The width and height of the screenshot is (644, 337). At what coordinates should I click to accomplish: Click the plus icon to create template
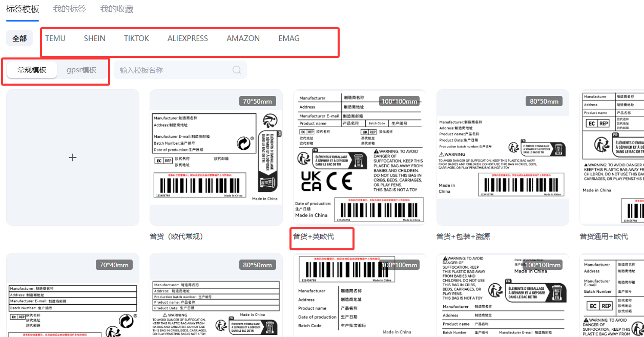point(73,157)
